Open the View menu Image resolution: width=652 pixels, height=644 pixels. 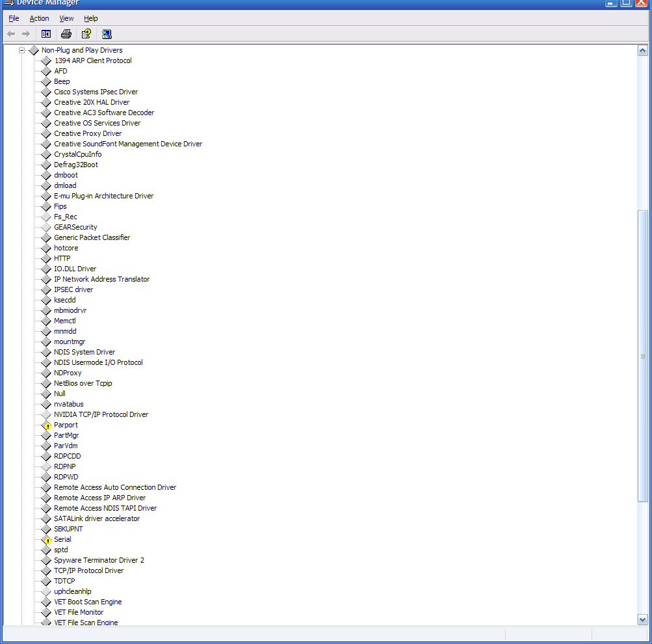(66, 18)
